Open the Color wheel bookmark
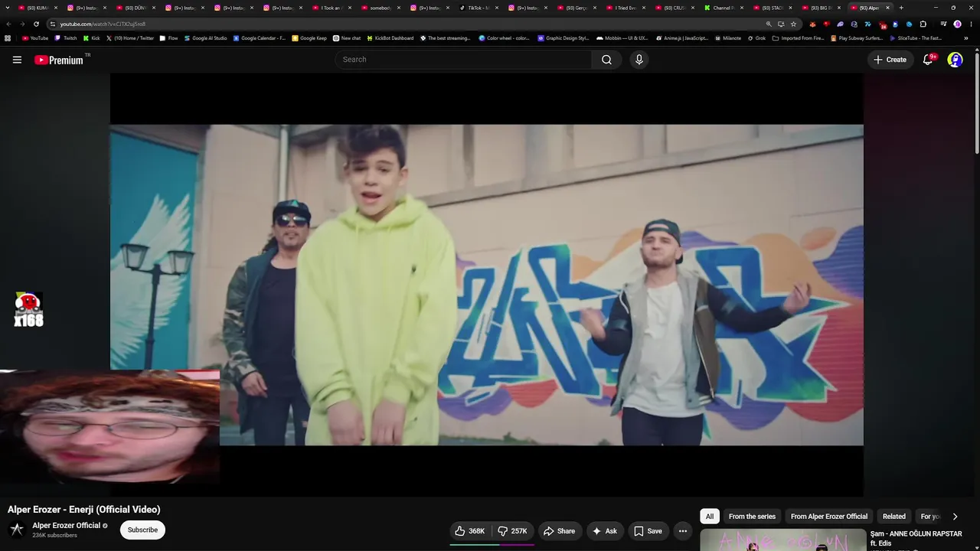The image size is (980, 551). tap(504, 38)
